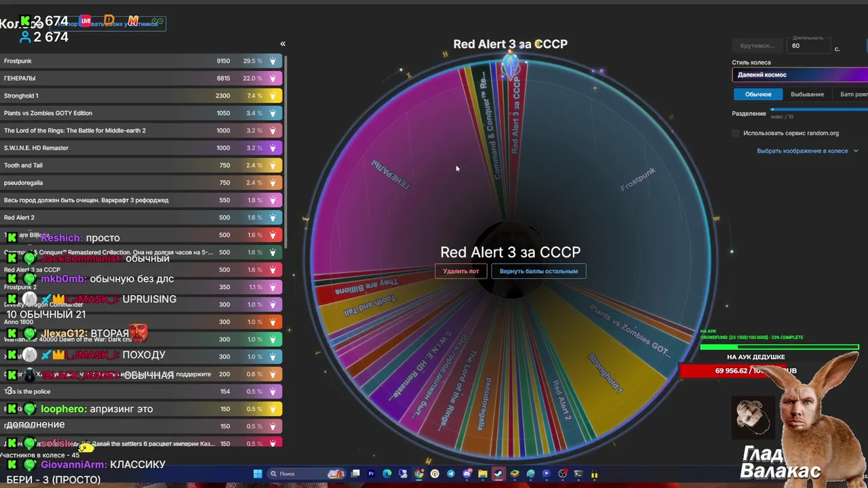This screenshot has width=868, height=488.
Task: Switch to the Выбывание mode tab
Action: 807,94
